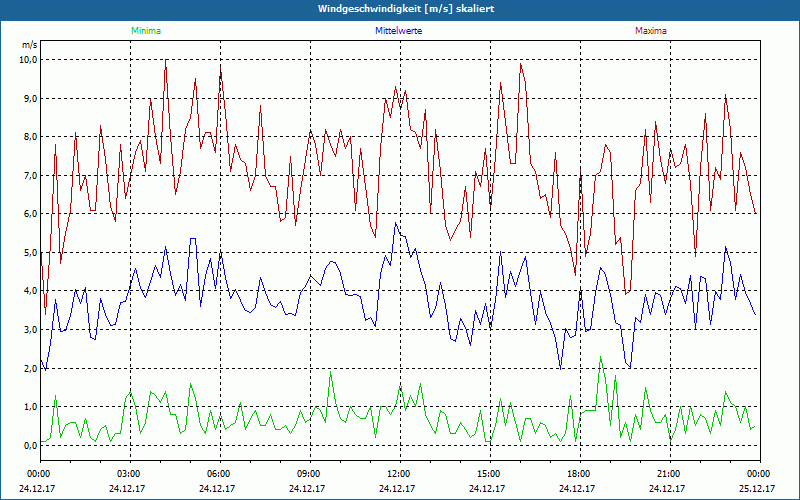Click the 5,0 y-axis value label

(28, 253)
